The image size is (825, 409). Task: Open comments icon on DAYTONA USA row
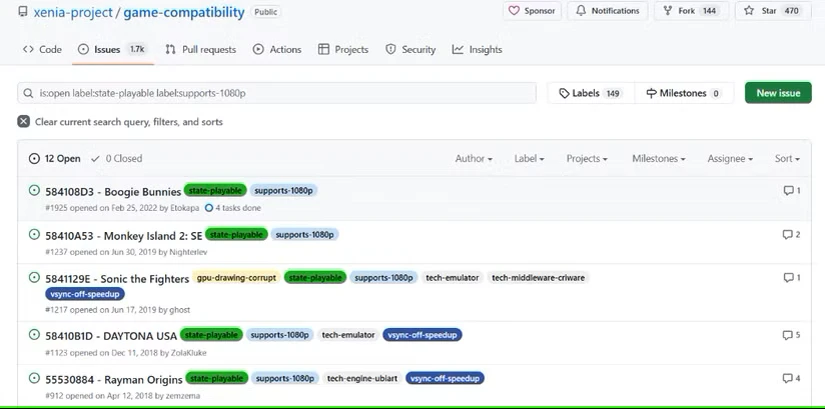[787, 335]
